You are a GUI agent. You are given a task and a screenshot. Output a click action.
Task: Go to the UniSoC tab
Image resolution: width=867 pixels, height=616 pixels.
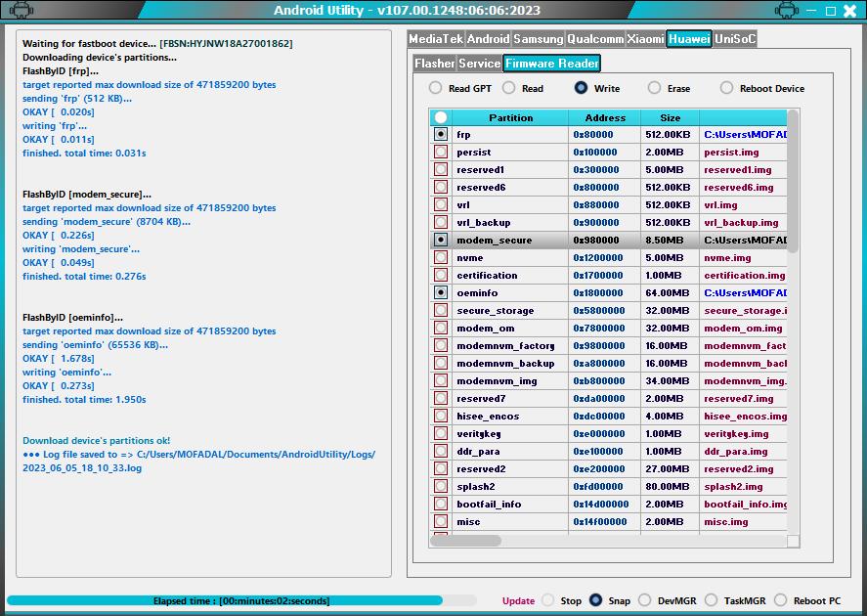[x=735, y=39]
